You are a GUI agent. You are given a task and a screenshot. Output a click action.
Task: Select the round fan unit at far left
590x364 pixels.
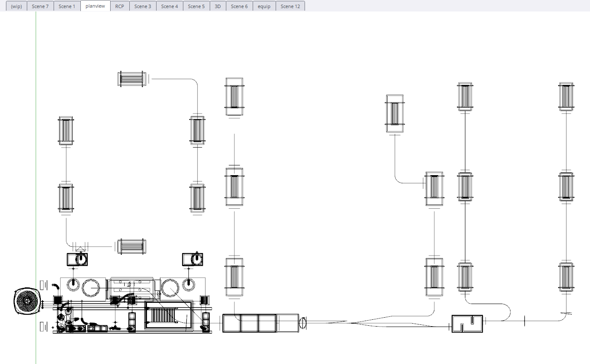pos(28,301)
